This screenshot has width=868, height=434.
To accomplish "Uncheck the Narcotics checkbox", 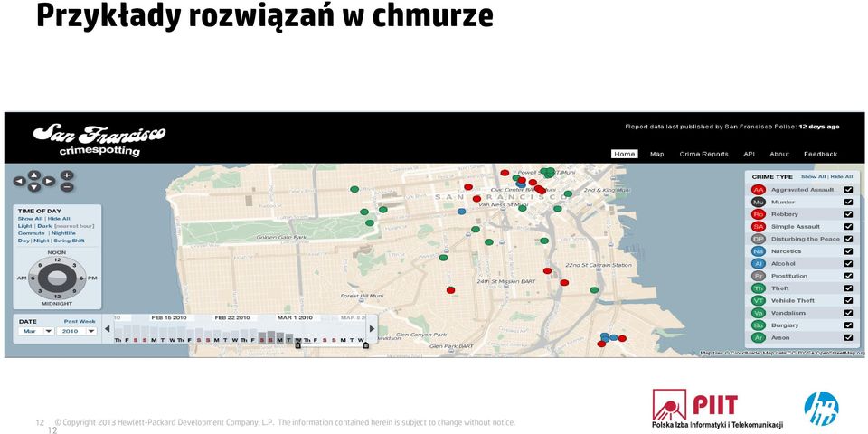I will point(848,251).
